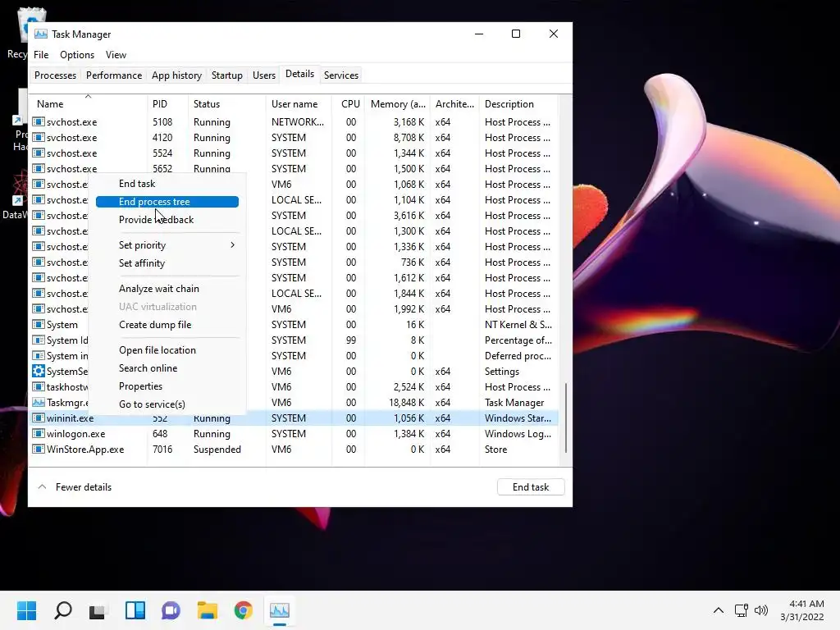Switch to the App history tab
The image size is (840, 630).
(x=176, y=75)
